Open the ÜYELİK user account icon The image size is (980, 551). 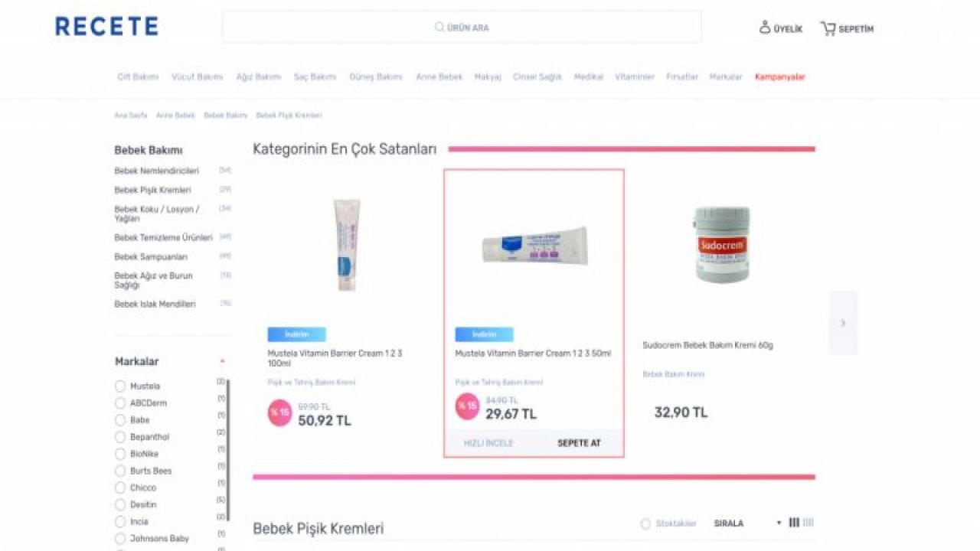click(764, 28)
